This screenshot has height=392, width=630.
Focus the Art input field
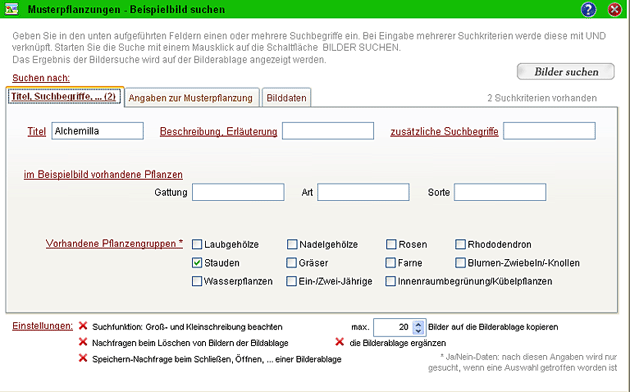[363, 192]
